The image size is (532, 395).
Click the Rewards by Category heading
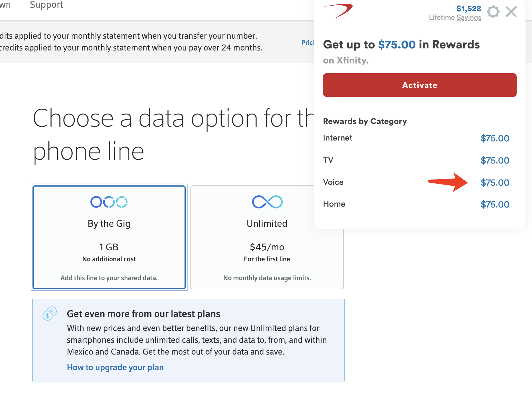[365, 121]
